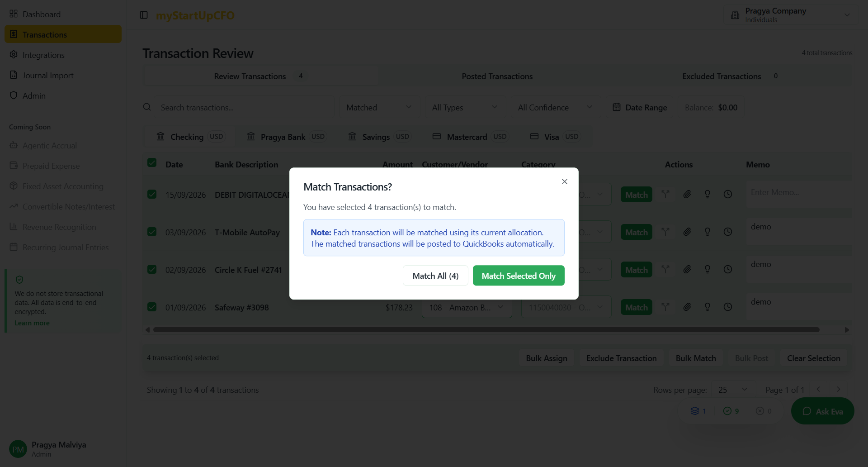Switch to Posted Transactions tab
The width and height of the screenshot is (868, 467).
(x=497, y=76)
